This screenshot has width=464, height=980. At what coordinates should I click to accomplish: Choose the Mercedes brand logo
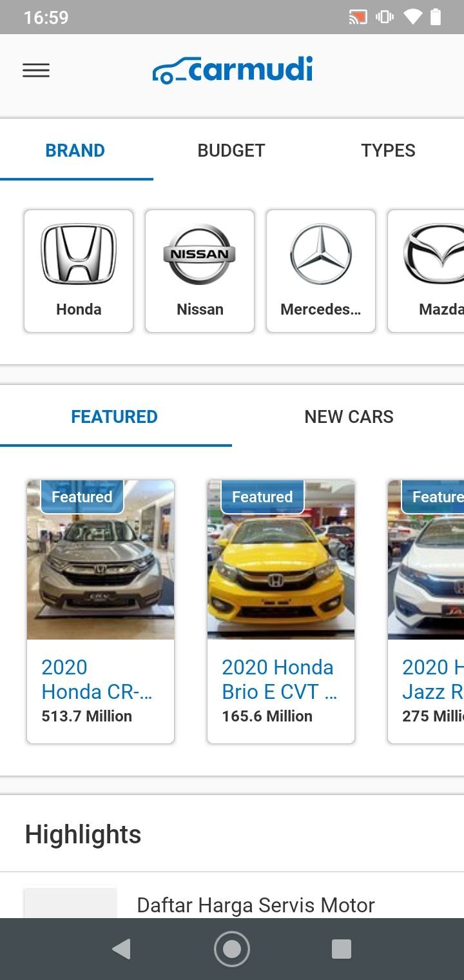coord(321,254)
